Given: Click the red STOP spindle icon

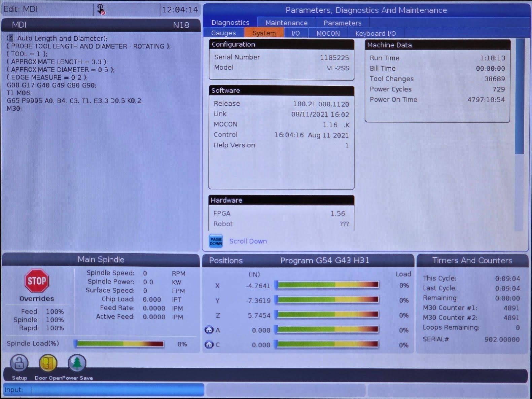Looking at the screenshot, I should click(37, 281).
